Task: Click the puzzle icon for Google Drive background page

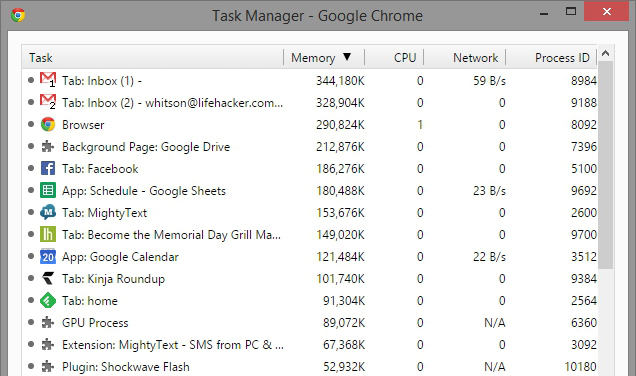Action: coord(48,146)
